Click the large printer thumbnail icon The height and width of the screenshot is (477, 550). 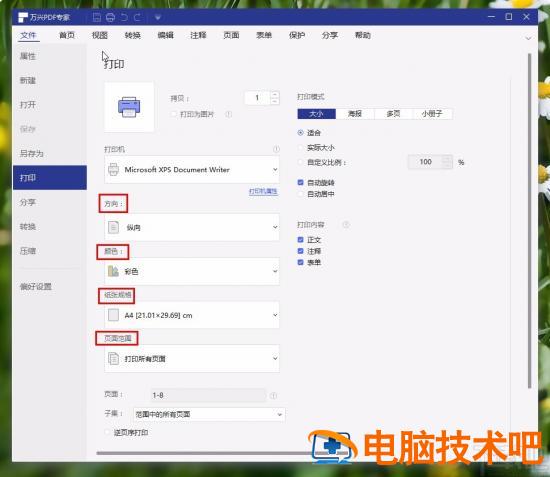pyautogui.click(x=129, y=107)
